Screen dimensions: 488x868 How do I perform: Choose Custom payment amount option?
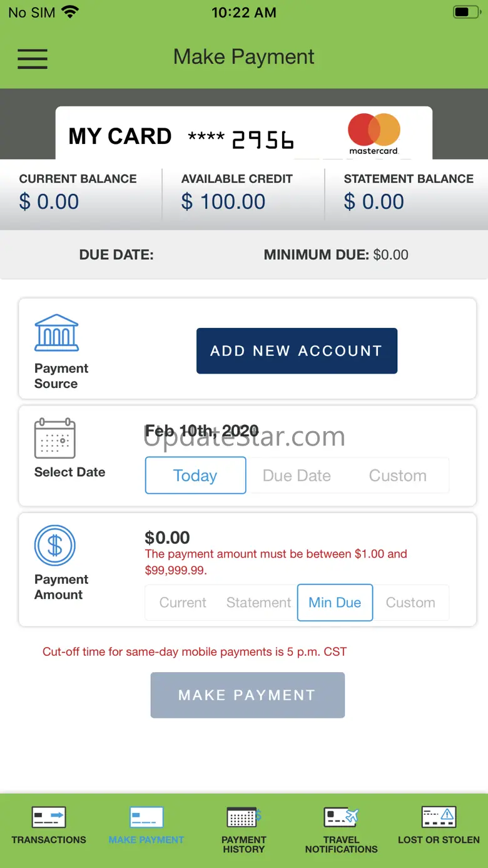tap(410, 603)
